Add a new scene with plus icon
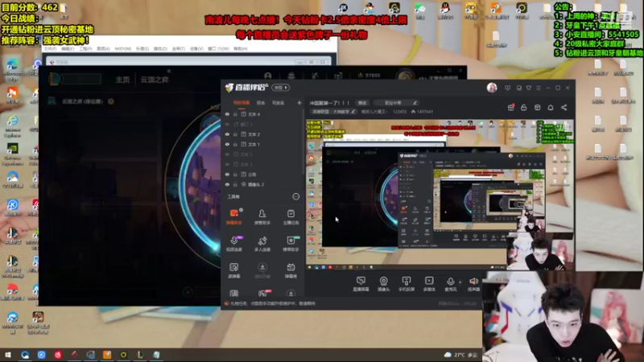Screen dimensions: 644x362 coord(299,103)
